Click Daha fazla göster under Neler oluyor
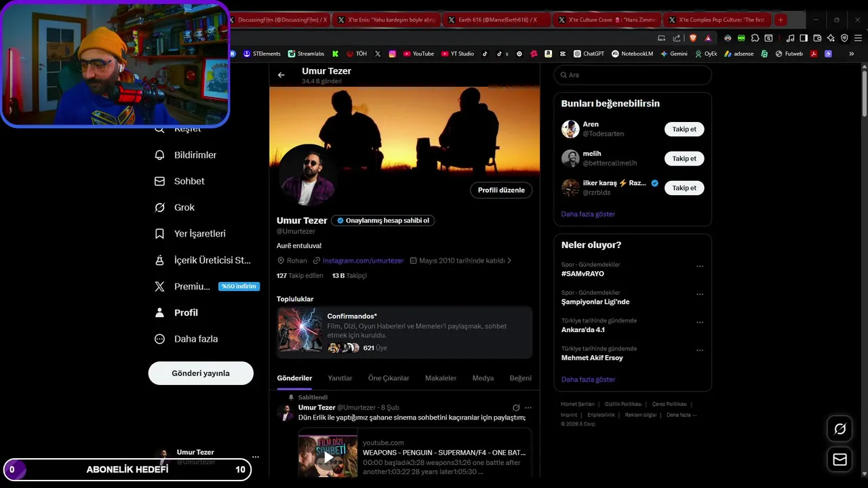Screen dimensions: 868x488 pyautogui.click(x=588, y=380)
